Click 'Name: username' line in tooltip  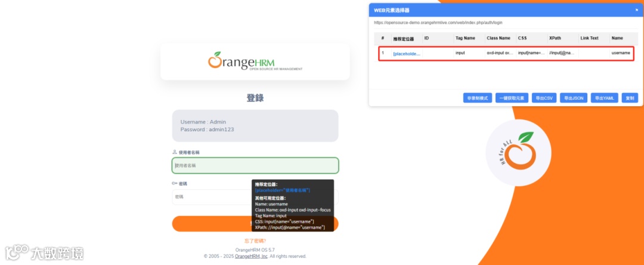(x=271, y=204)
